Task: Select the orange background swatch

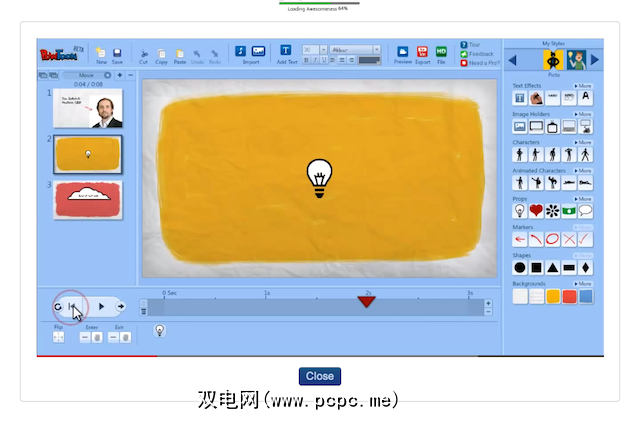Action: pos(552,296)
